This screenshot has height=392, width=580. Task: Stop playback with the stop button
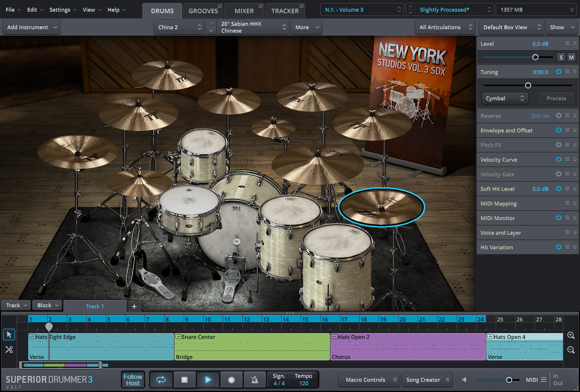pyautogui.click(x=184, y=380)
